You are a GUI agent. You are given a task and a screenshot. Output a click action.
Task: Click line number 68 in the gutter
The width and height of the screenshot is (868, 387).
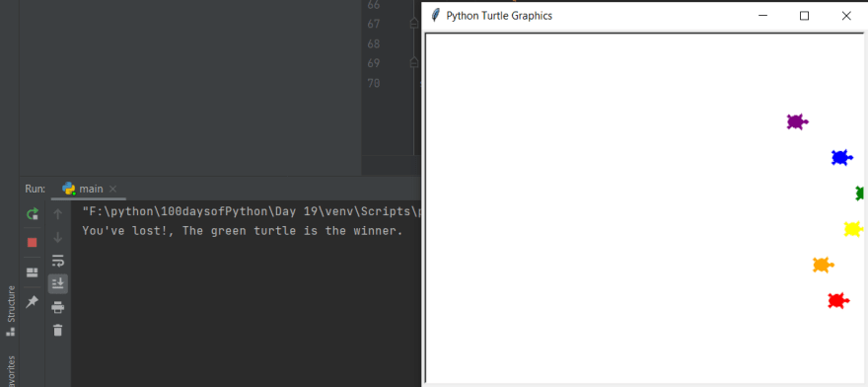click(x=373, y=43)
